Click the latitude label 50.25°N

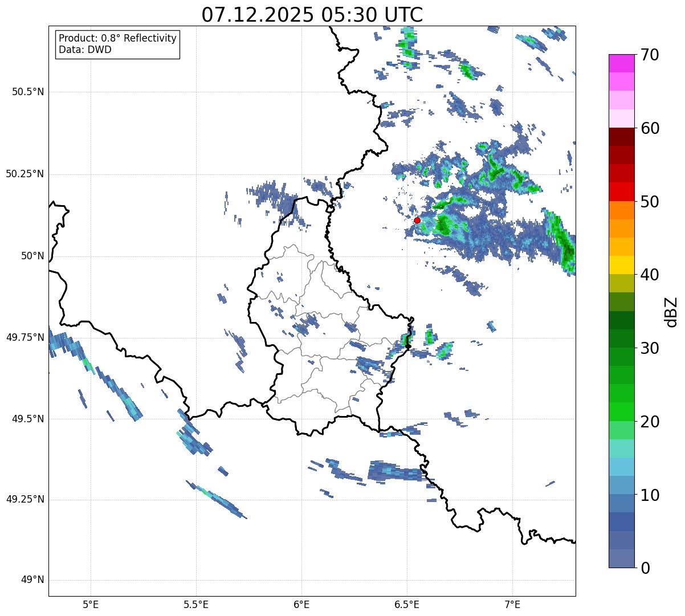pos(25,174)
